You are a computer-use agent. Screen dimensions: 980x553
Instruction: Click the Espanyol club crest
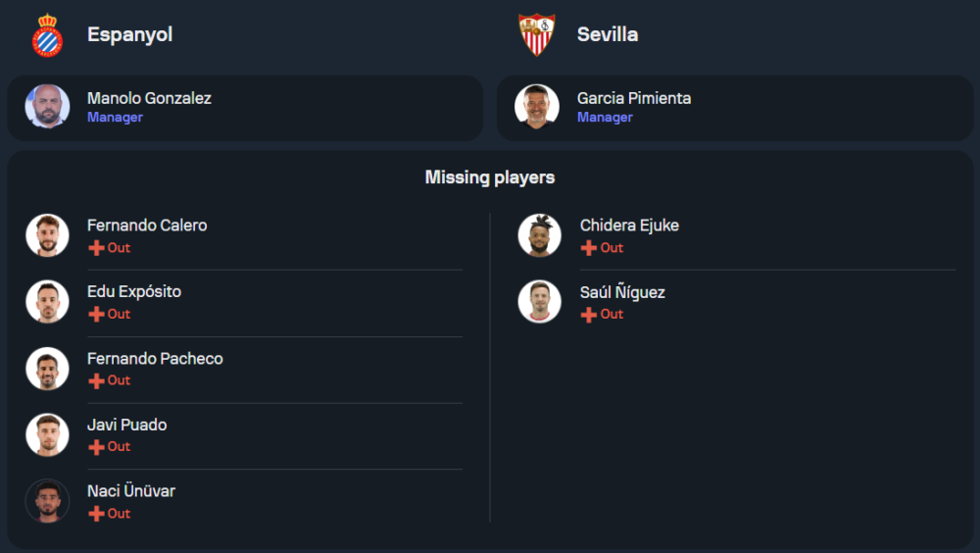(47, 35)
